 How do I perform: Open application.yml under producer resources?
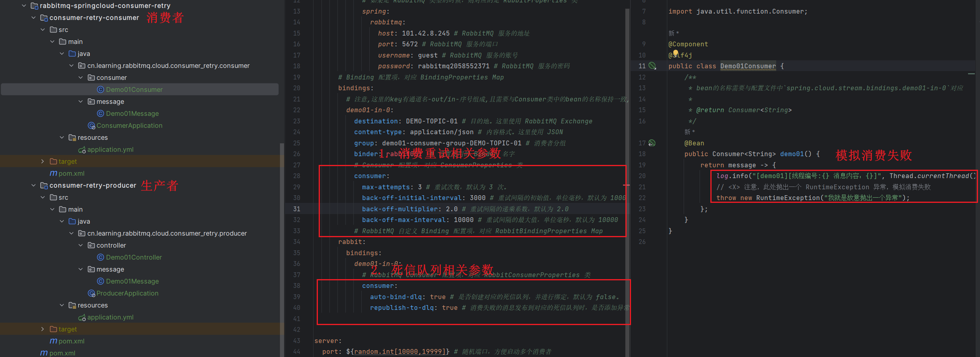click(x=110, y=317)
